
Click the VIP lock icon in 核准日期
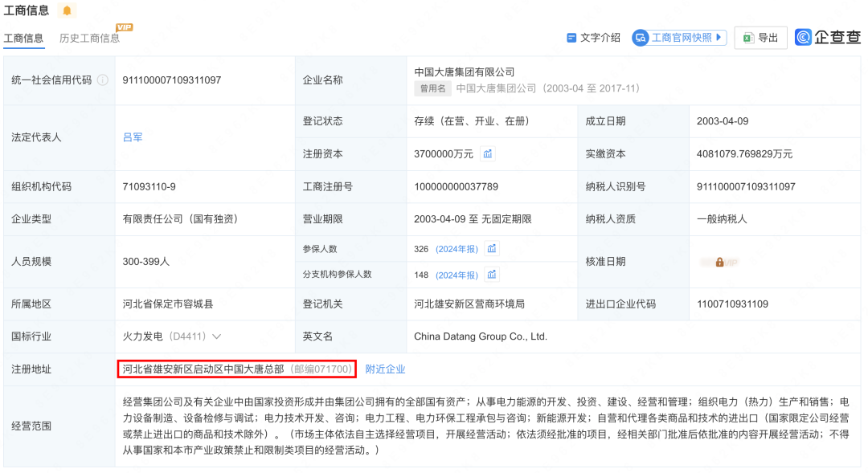point(719,263)
